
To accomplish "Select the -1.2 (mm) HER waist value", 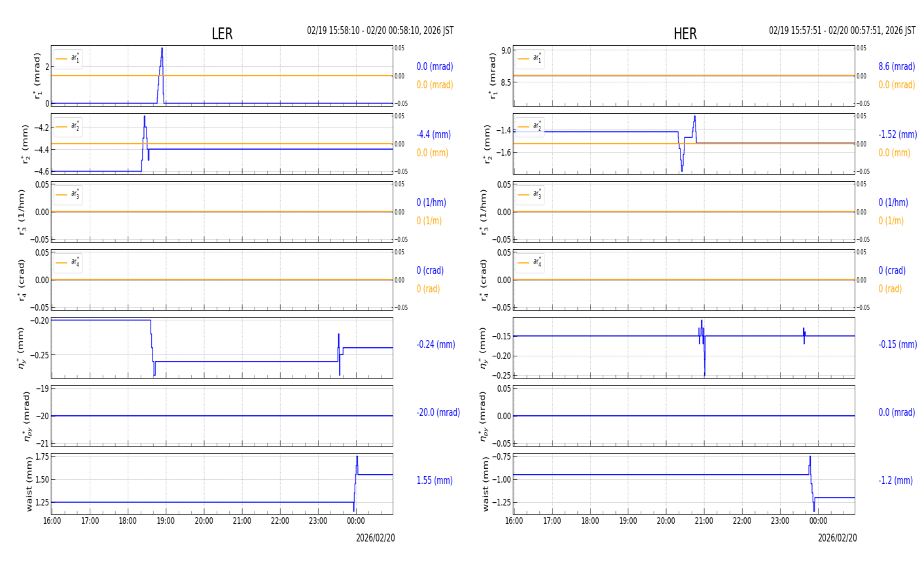I will [x=895, y=481].
